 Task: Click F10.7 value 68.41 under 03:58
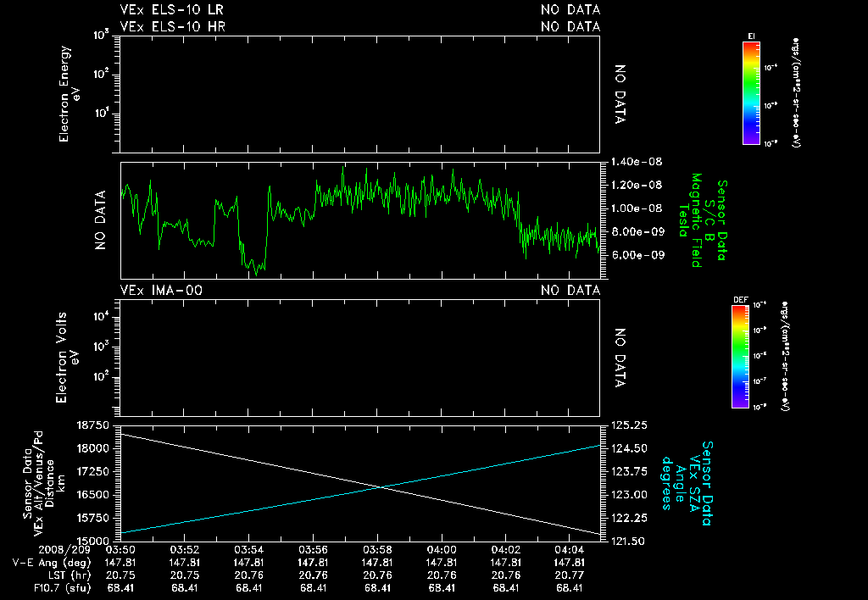coord(377,588)
